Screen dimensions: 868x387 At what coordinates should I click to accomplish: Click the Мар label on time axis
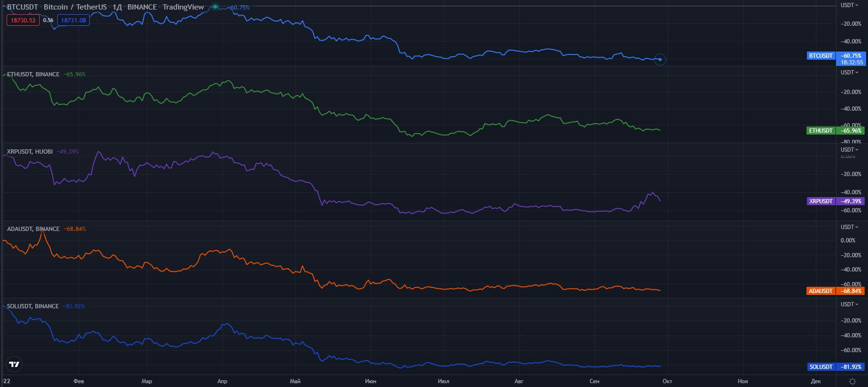point(147,381)
